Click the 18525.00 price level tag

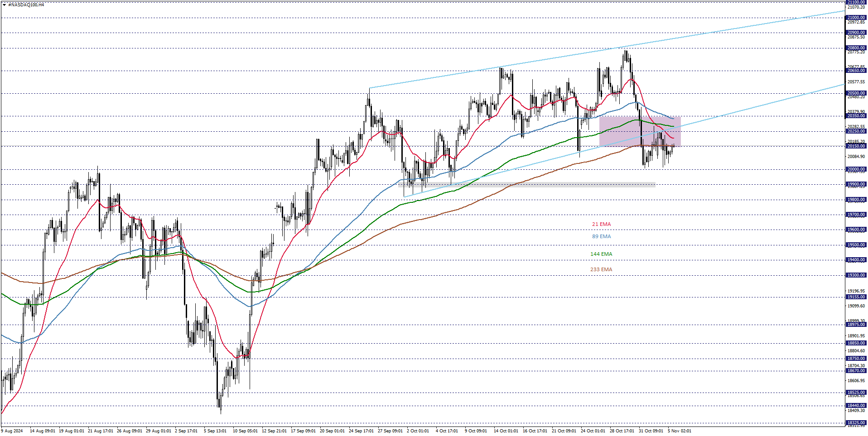[x=856, y=393]
